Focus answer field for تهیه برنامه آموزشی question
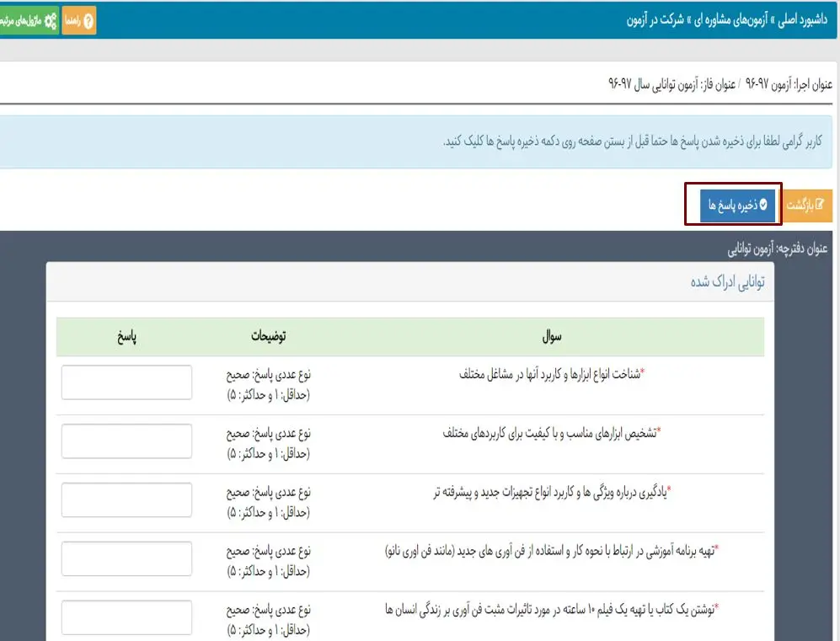Screen dimensions: 840x641 (126, 559)
